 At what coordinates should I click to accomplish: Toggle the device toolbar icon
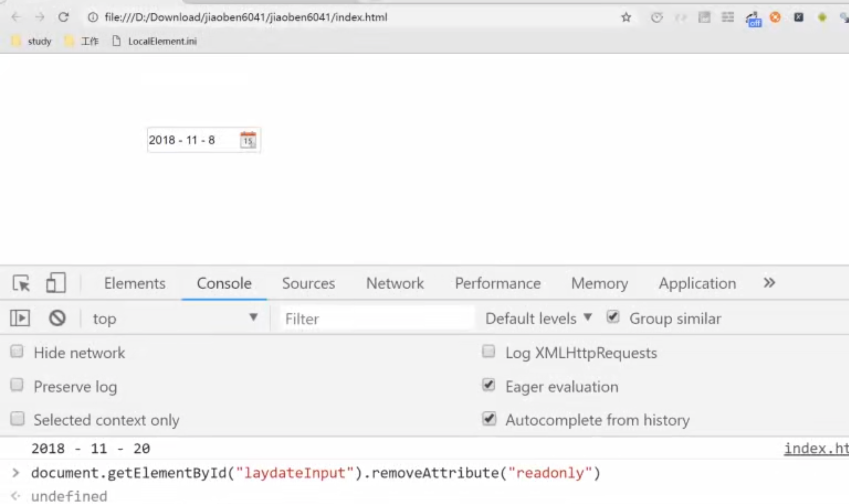[x=56, y=283]
